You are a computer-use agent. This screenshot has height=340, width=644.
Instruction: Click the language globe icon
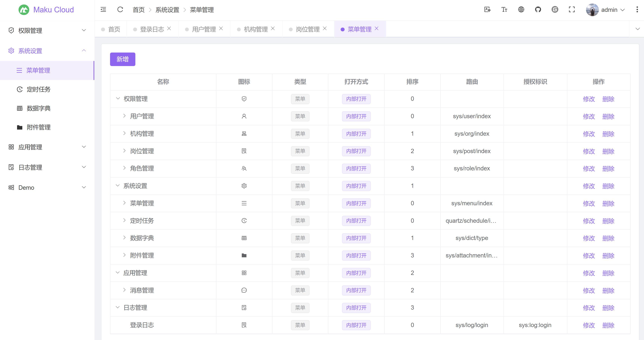pos(521,10)
